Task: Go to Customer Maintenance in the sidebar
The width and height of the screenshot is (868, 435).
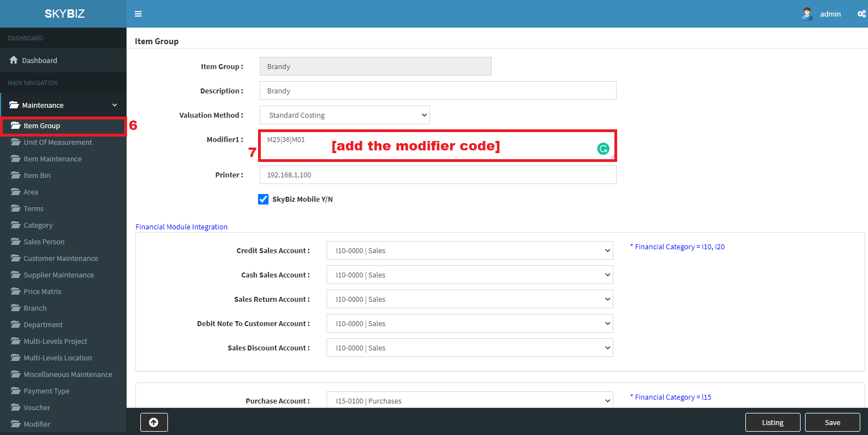Action: (61, 258)
